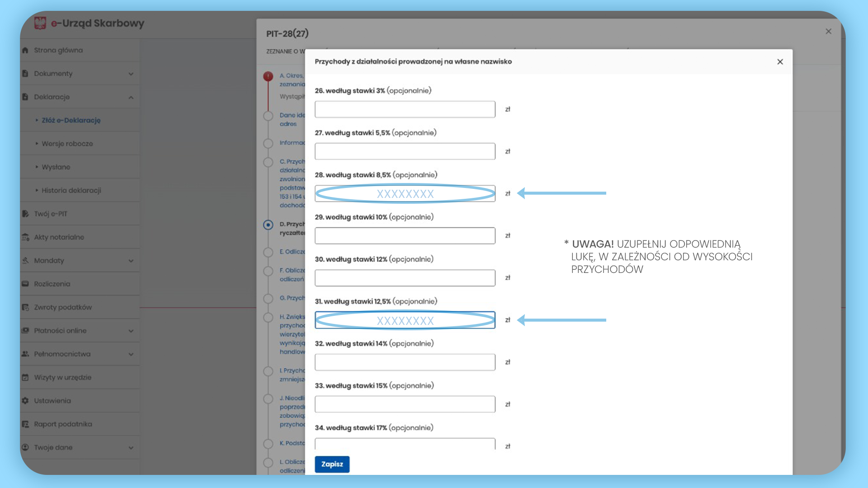
Task: Click the Ustawienia gear icon
Action: 25,401
